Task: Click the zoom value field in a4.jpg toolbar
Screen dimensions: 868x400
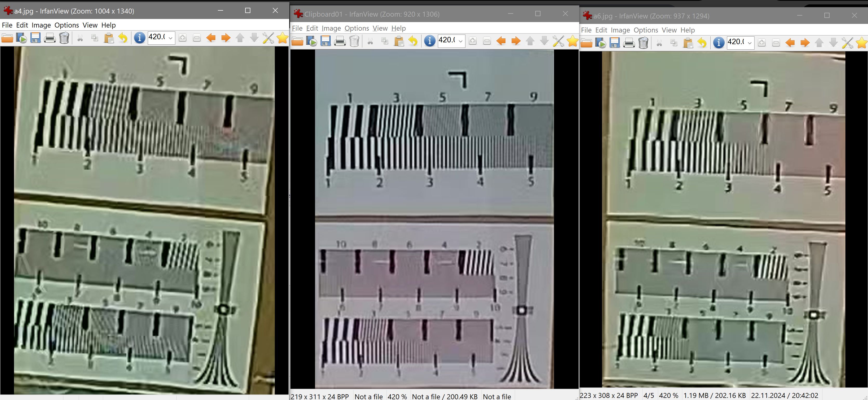Action: click(x=157, y=37)
